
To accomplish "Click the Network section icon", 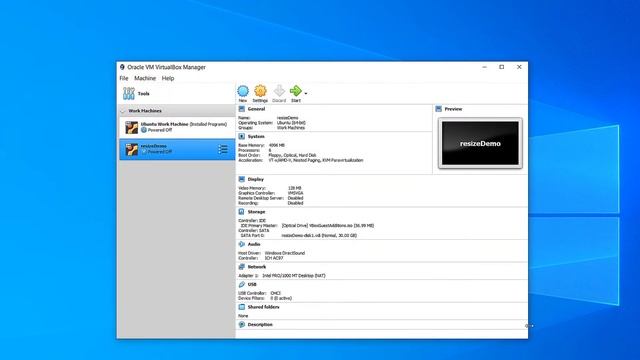I will (x=242, y=267).
